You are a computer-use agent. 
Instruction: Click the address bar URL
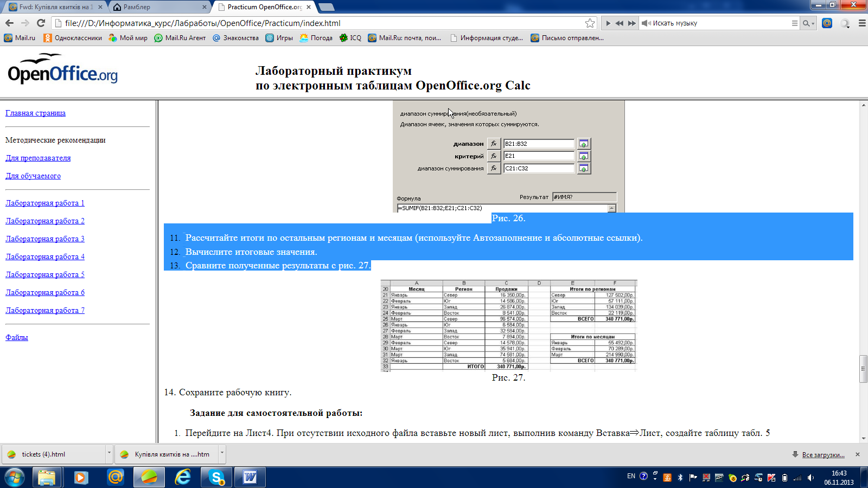coord(320,23)
